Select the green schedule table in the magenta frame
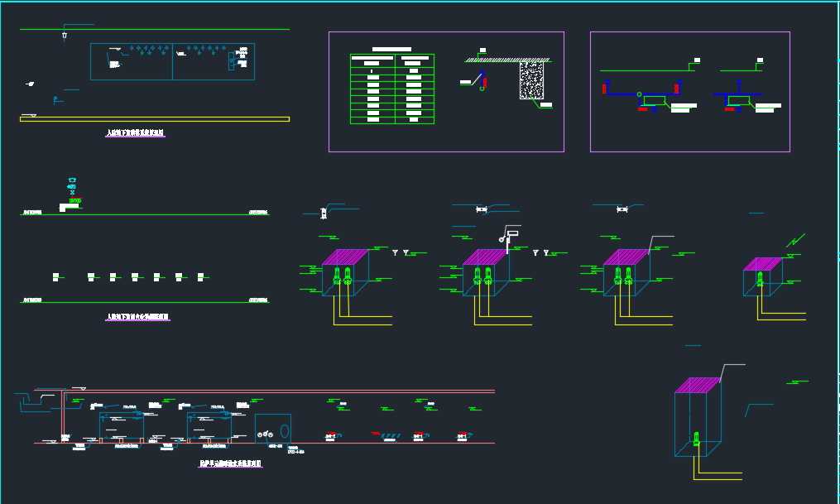The width and height of the screenshot is (840, 504). (x=392, y=89)
